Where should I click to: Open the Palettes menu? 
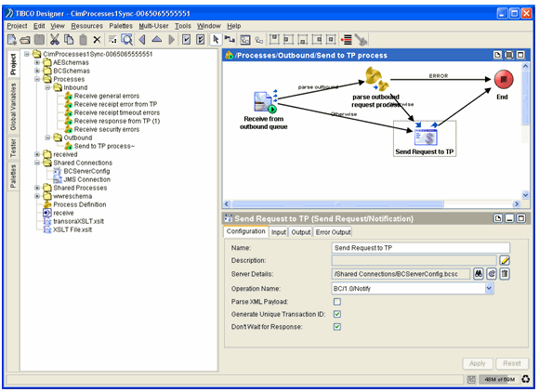pyautogui.click(x=121, y=26)
